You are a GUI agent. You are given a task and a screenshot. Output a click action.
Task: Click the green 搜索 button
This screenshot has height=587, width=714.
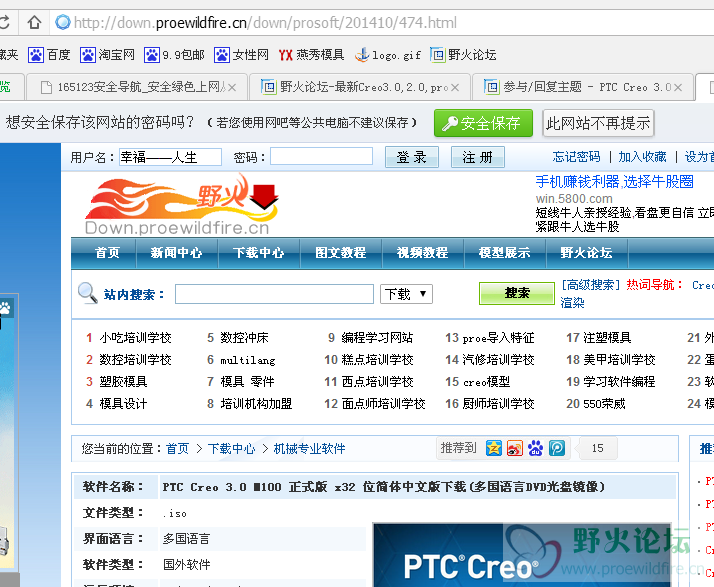click(517, 293)
